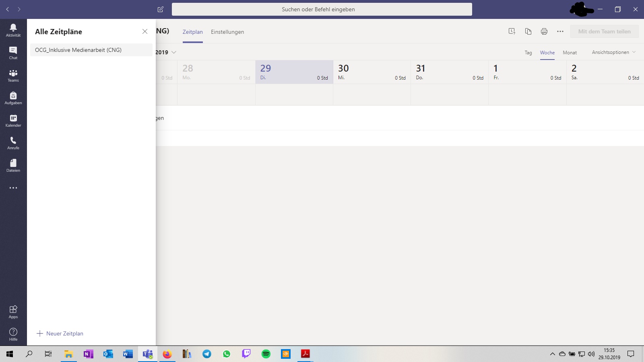Start a new chat with compose icon
The image size is (644, 362).
161,9
